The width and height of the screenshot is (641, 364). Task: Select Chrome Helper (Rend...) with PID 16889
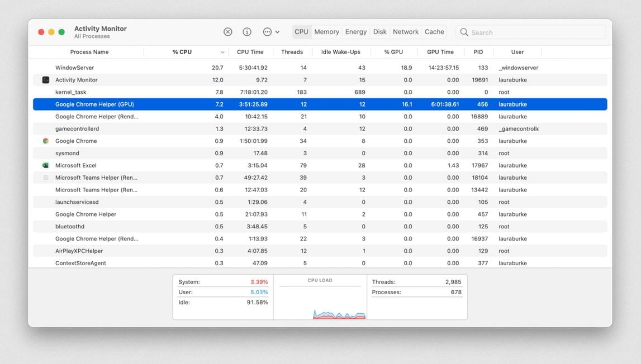[320, 117]
